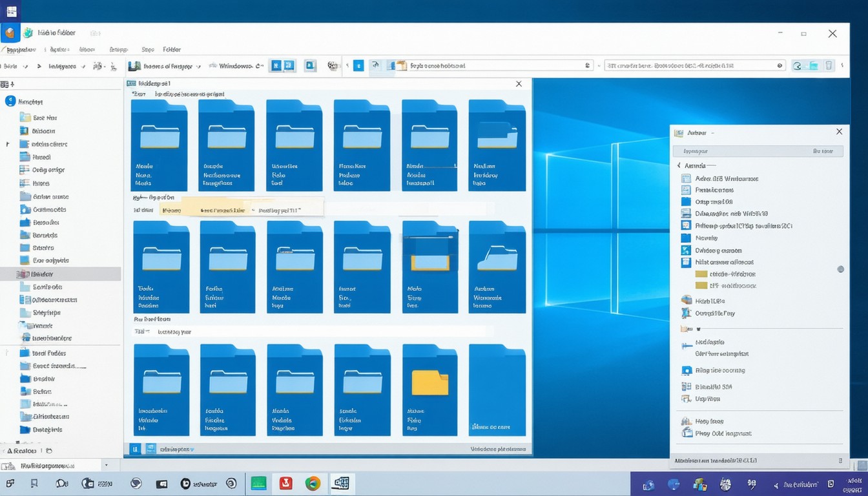Open the dropdown arrow of the bottom-left selector box
Screen dimensions: 868x496
(x=107, y=465)
